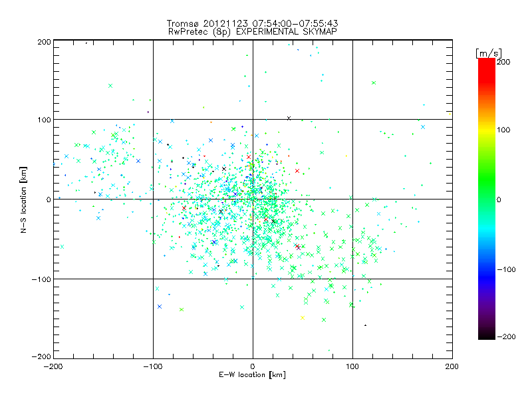Click the colorbar label '200'

pos(503,62)
